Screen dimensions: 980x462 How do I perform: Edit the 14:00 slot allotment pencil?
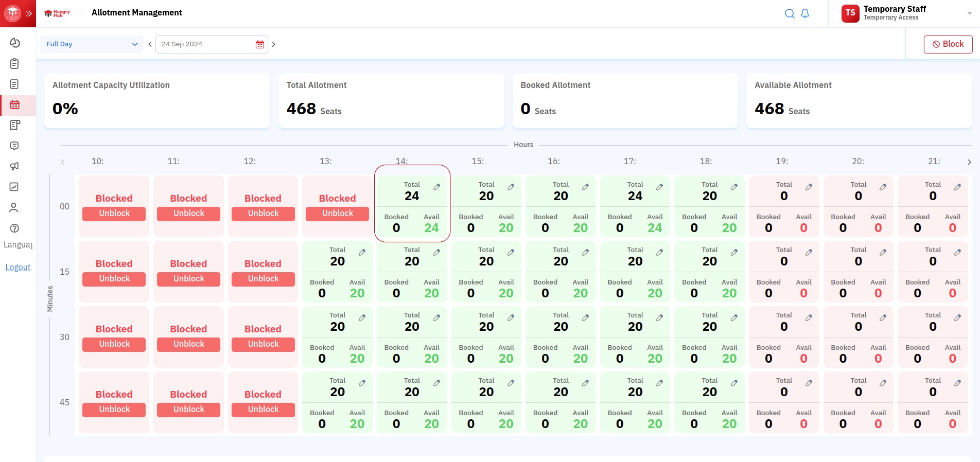pyautogui.click(x=436, y=187)
